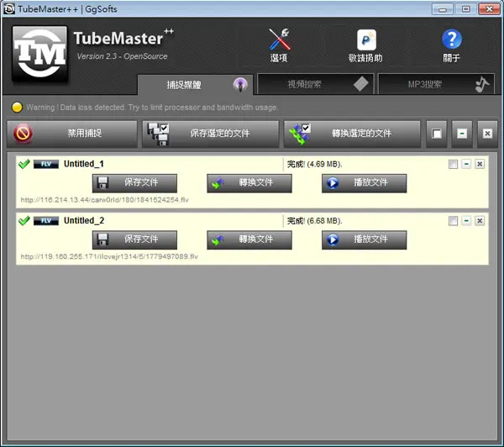504x447 pixels.
Task: Remove Untitled_1 using its X button
Action: coord(480,164)
